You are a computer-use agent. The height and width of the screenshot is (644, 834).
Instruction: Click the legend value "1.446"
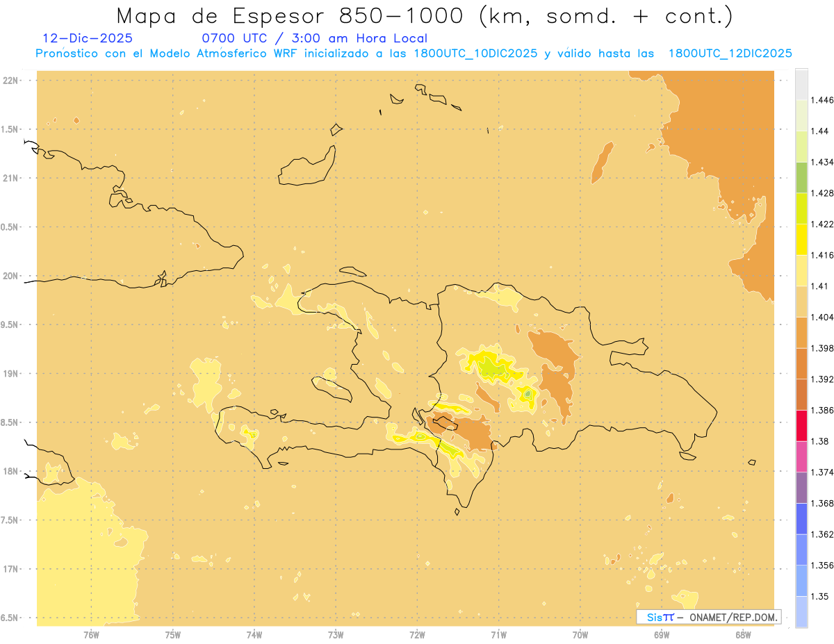822,100
